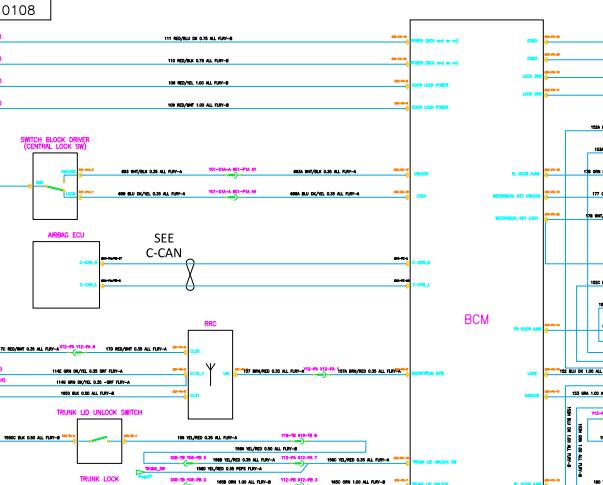Click wire label 110 RED/BLK 0.75

pos(198,61)
